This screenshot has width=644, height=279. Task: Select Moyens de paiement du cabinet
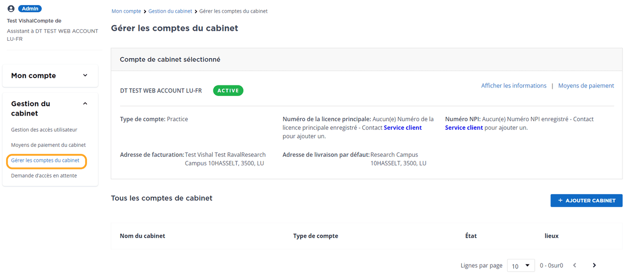tap(48, 145)
